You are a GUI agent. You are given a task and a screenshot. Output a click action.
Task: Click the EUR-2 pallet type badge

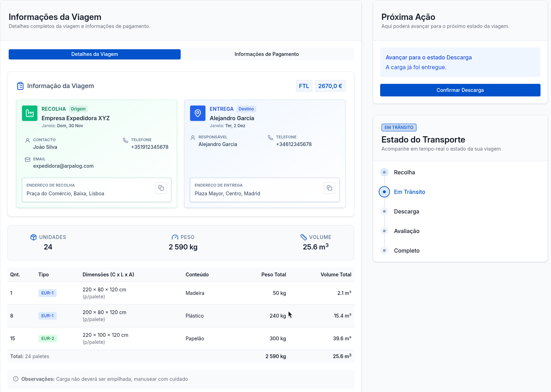coord(48,338)
